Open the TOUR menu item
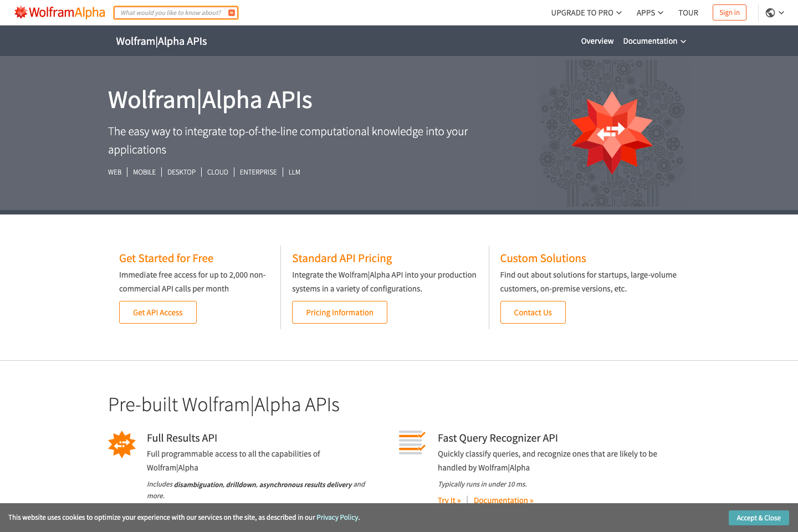The image size is (798, 532). (688, 12)
